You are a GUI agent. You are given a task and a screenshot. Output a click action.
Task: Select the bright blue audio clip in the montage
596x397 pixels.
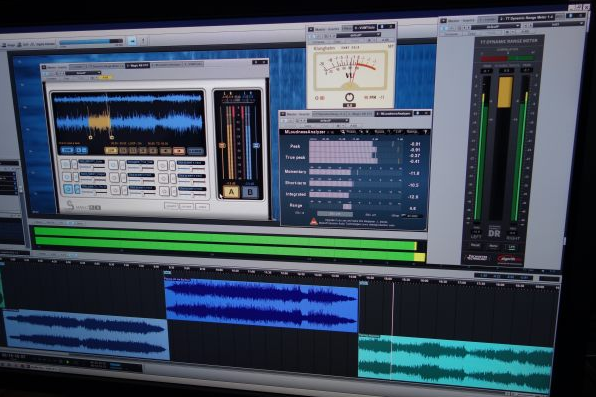click(x=262, y=305)
